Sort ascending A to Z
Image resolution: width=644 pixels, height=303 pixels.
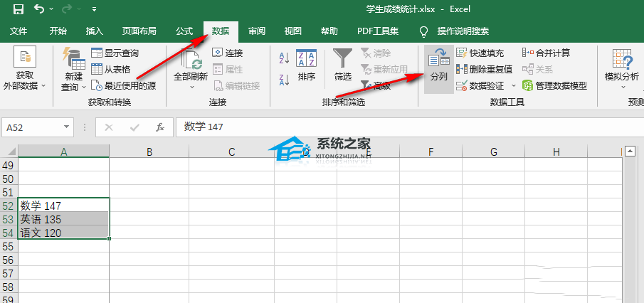coord(284,58)
